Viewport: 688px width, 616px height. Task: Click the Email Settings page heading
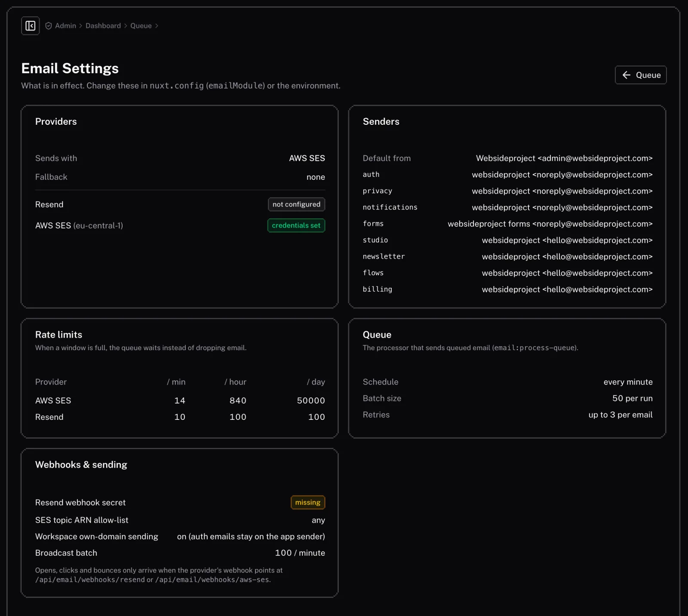[70, 68]
